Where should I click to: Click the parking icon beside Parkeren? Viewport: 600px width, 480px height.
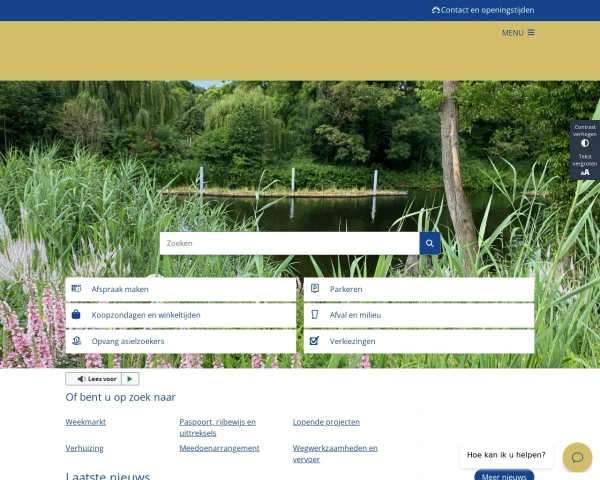315,289
